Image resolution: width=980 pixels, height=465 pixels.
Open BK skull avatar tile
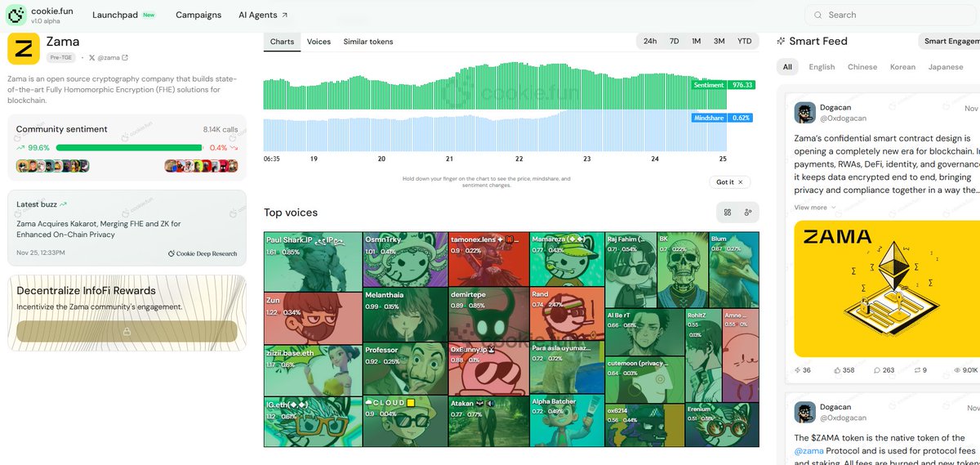click(683, 270)
